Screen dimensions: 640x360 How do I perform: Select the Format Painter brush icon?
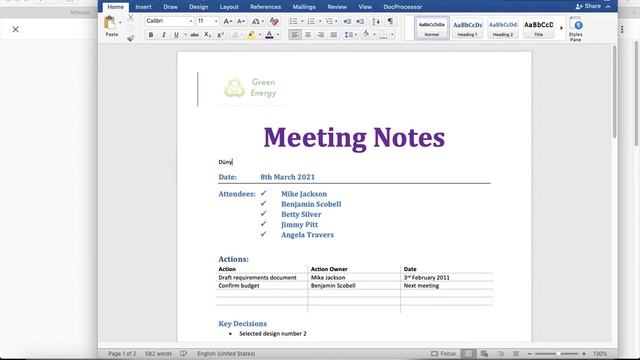pyautogui.click(x=131, y=38)
